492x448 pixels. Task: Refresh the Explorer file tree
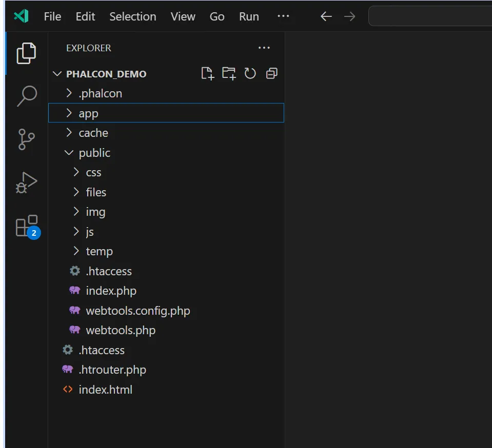(x=250, y=74)
